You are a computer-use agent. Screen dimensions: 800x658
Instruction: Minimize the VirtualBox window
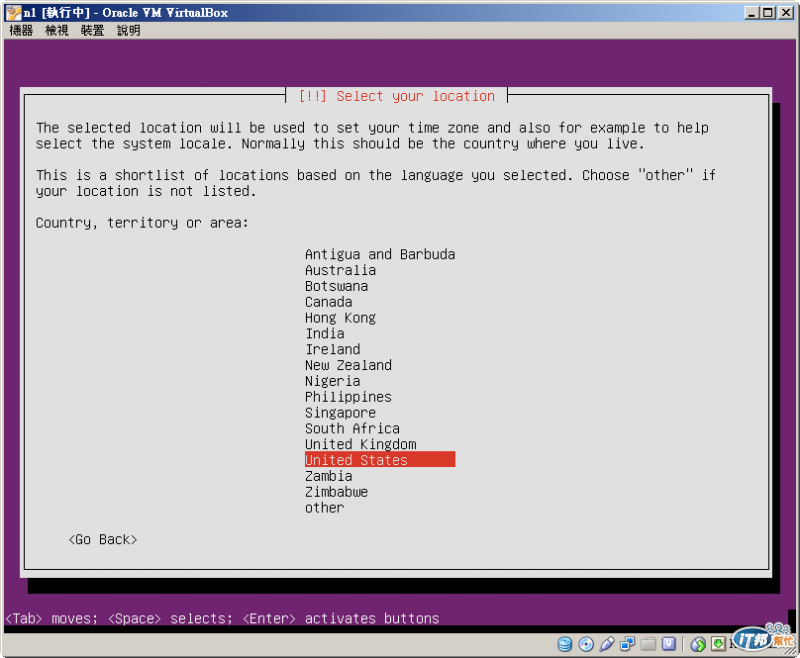(751, 13)
